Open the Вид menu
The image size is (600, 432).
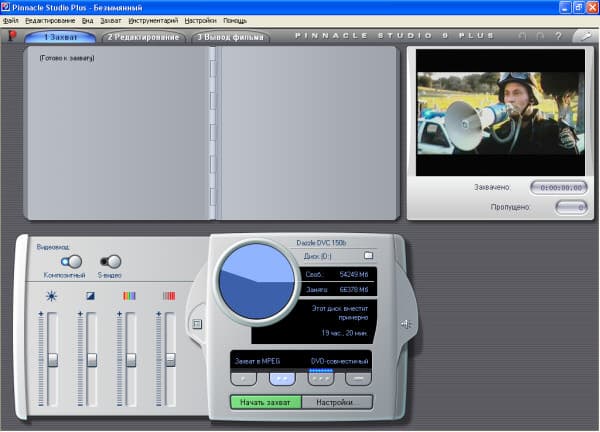point(88,21)
